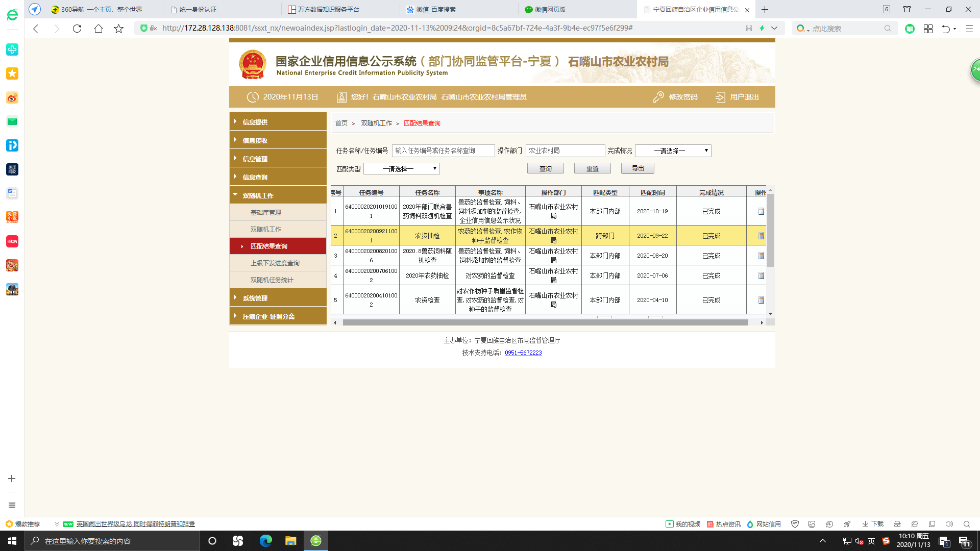
Task: Expand 信息提供 menu section
Action: tap(278, 121)
